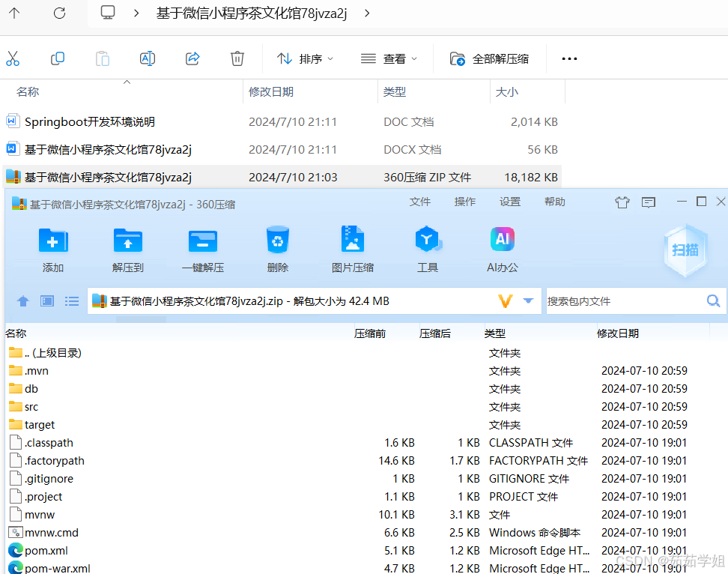Click the 搜索包内文件 search field
The height and width of the screenshot is (574, 728).
(625, 301)
